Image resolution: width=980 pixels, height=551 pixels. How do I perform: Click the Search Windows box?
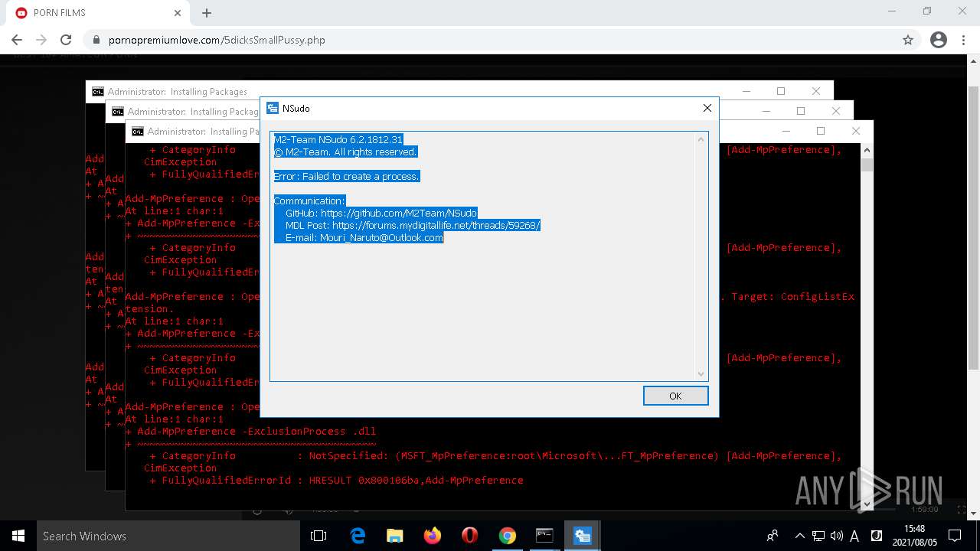(168, 536)
